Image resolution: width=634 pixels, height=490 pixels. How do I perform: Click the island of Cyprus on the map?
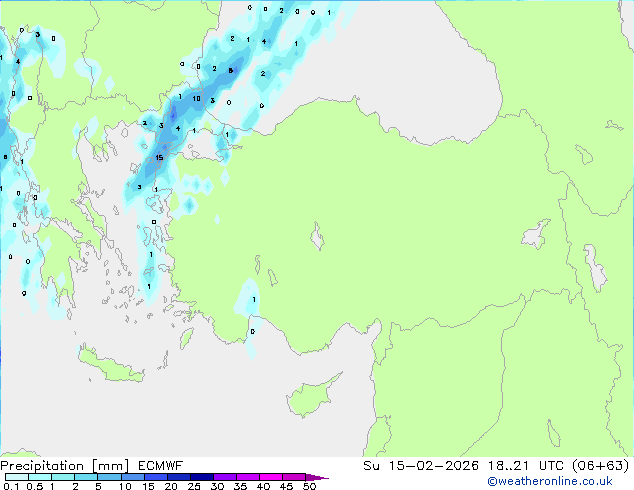click(313, 395)
